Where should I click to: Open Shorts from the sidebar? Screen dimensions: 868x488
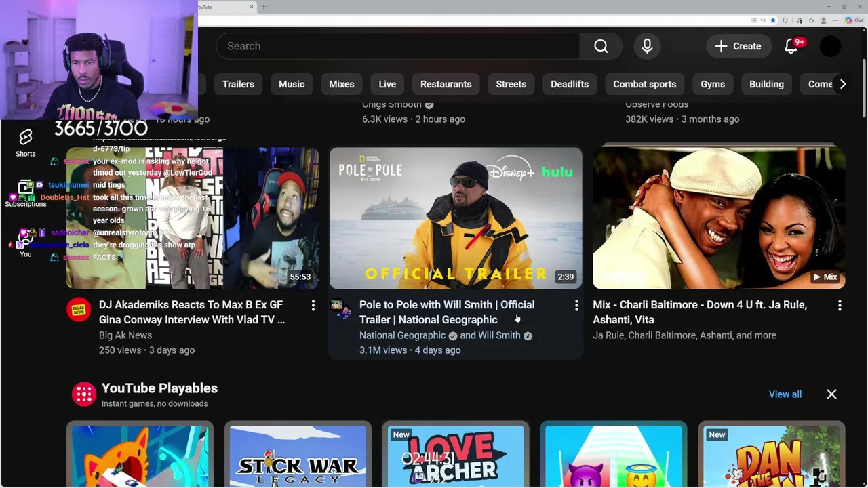click(x=26, y=142)
